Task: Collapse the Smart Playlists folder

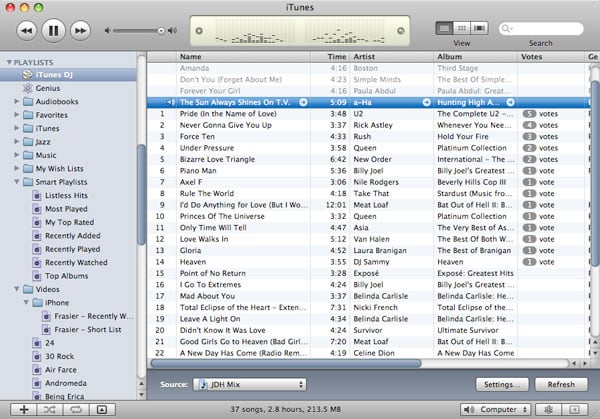Action: coord(16,182)
